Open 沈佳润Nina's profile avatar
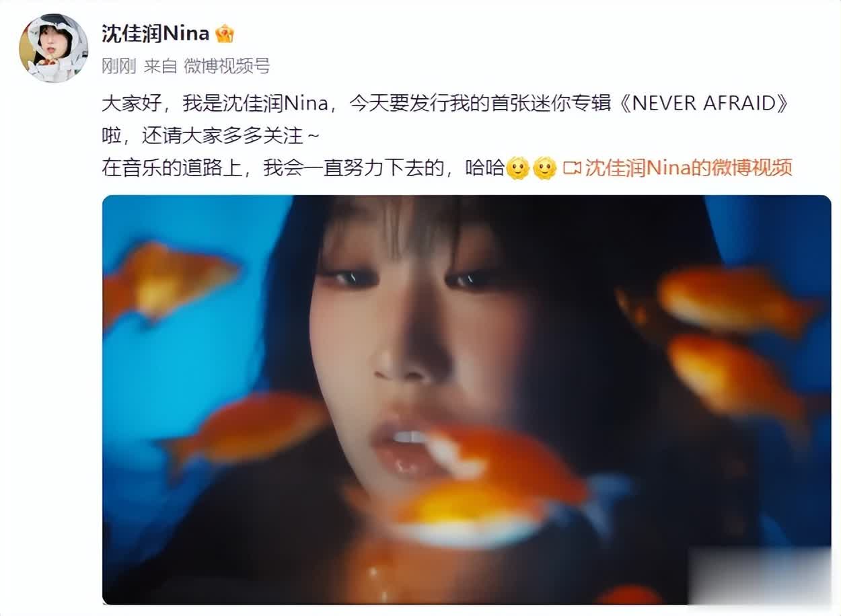Image resolution: width=841 pixels, height=616 pixels. (53, 48)
